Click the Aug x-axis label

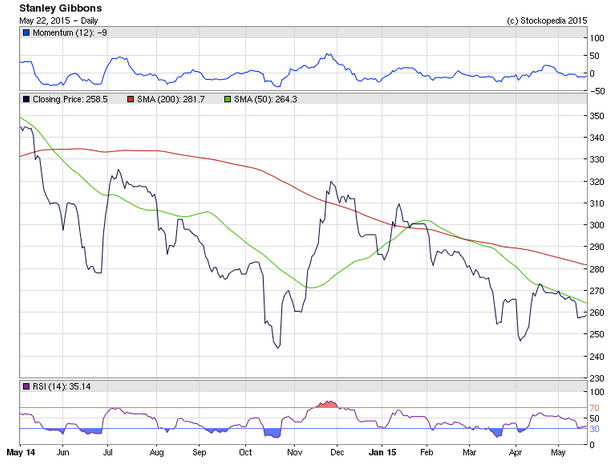157,452
